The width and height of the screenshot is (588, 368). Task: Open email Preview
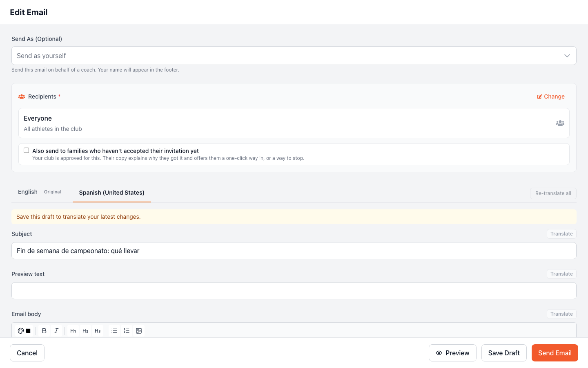452,353
